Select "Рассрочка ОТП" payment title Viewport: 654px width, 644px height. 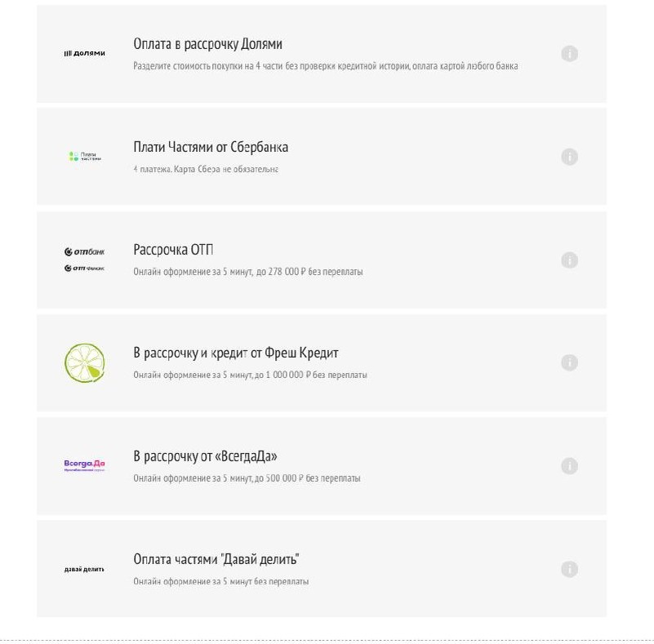173,250
